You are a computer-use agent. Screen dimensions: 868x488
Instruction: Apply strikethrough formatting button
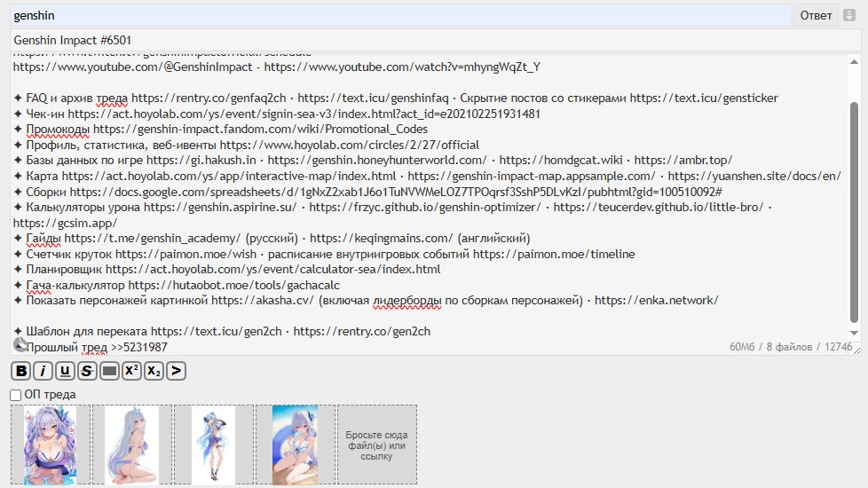(x=87, y=371)
